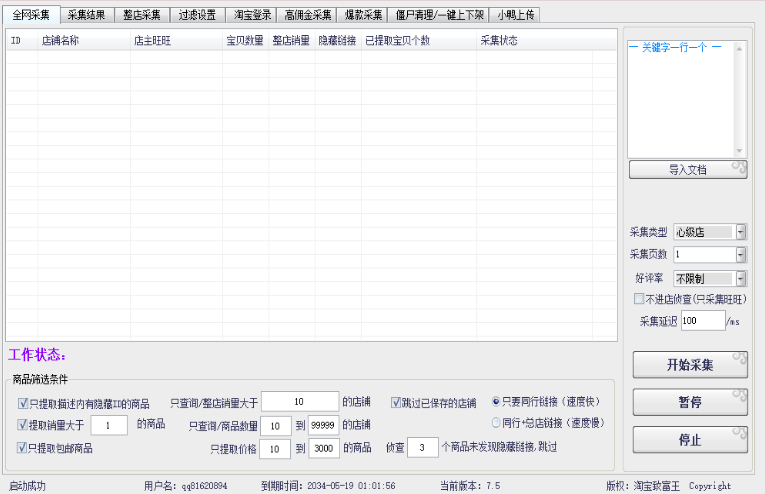Screen dimensions: 765x494
Task: Select 只要同行链接 radio option
Action: 496,401
